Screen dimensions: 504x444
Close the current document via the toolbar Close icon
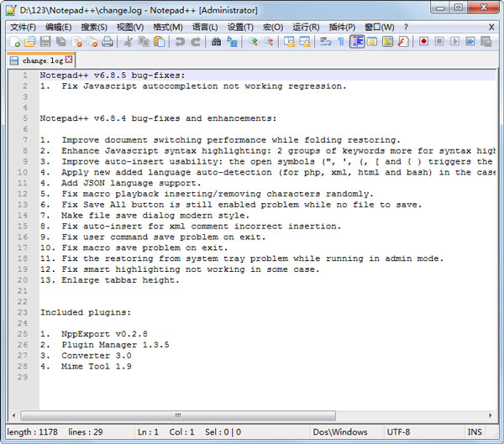coord(76,42)
